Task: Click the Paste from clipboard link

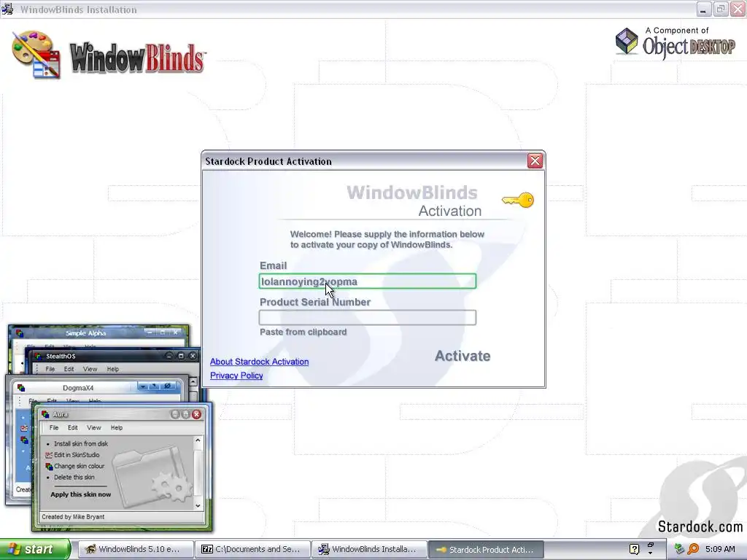Action: (303, 332)
